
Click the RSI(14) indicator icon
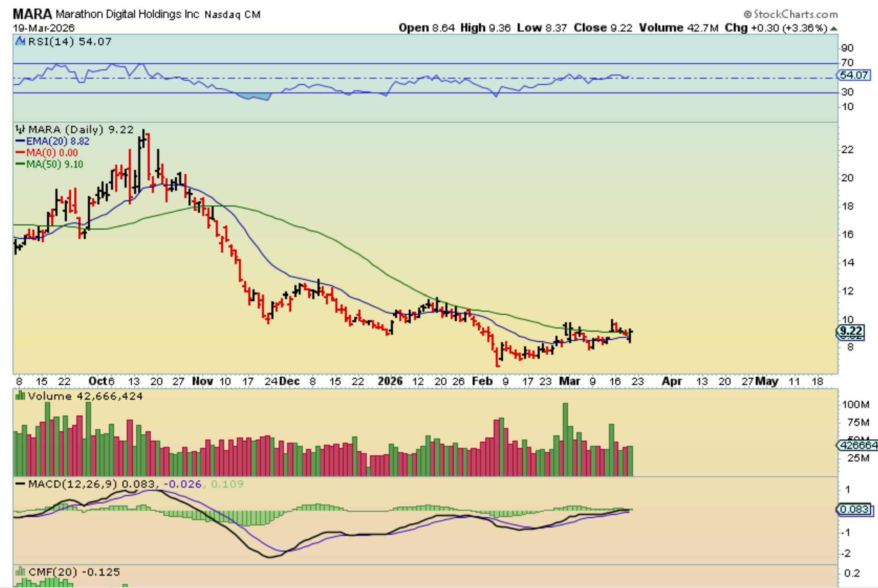20,41
